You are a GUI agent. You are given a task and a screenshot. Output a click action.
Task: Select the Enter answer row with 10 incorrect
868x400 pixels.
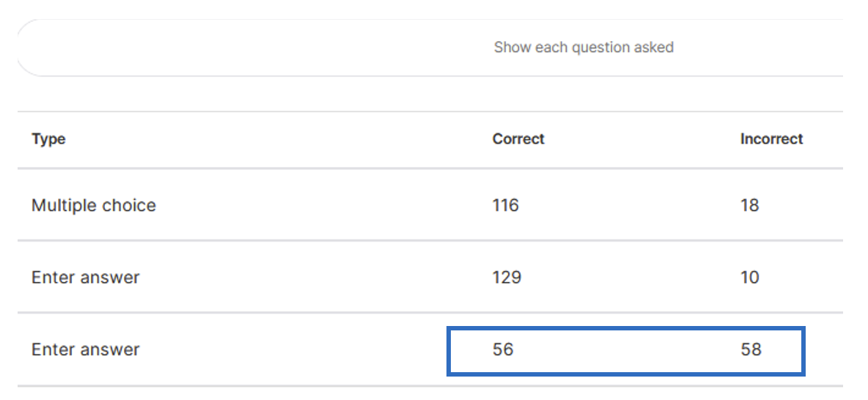[x=430, y=277]
